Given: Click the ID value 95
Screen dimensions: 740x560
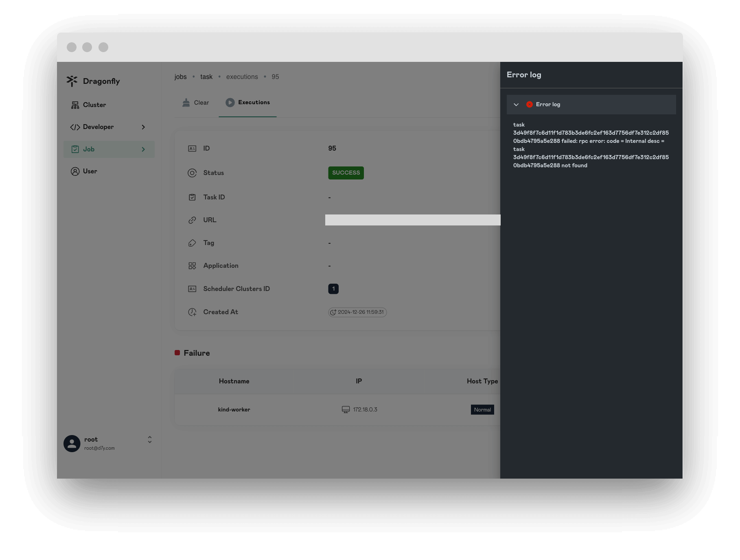Looking at the screenshot, I should click(x=332, y=149).
